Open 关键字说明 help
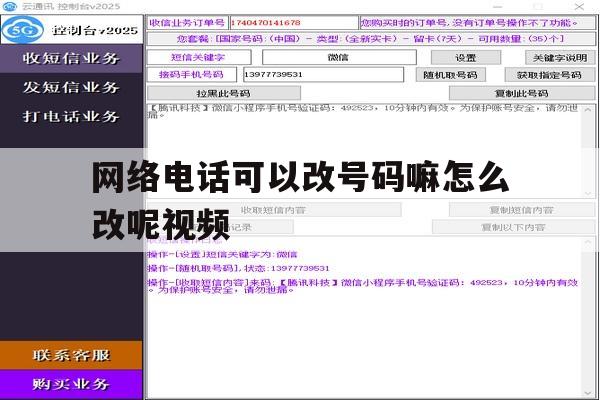Image resolution: width=600 pixels, height=400 pixels. pos(560,58)
